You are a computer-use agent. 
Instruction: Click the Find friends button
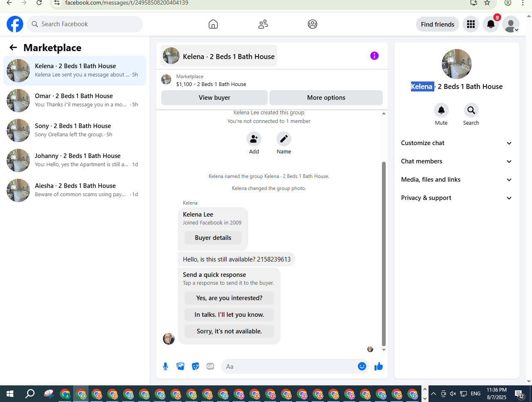pos(438,24)
